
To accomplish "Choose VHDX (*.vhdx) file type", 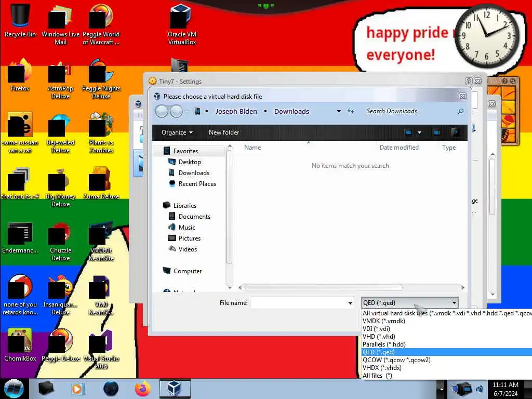I will click(x=447, y=368).
